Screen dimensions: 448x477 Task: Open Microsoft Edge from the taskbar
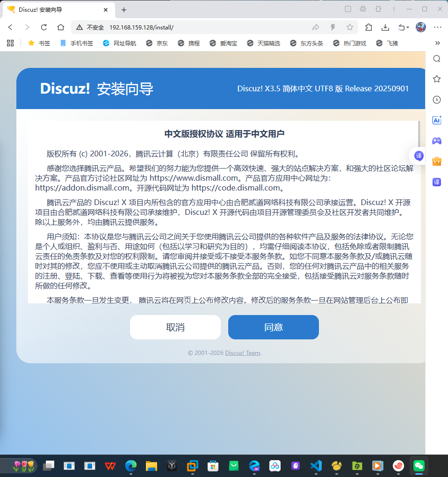pyautogui.click(x=130, y=466)
